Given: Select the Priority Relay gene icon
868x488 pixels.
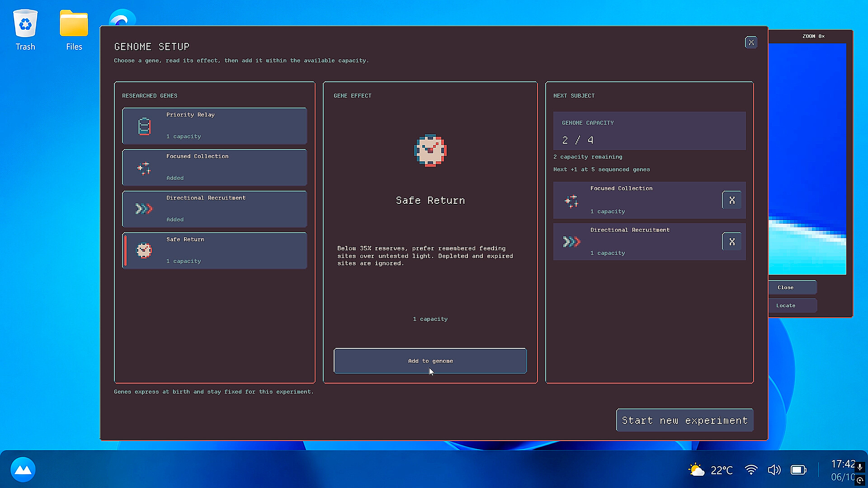Looking at the screenshot, I should [144, 126].
